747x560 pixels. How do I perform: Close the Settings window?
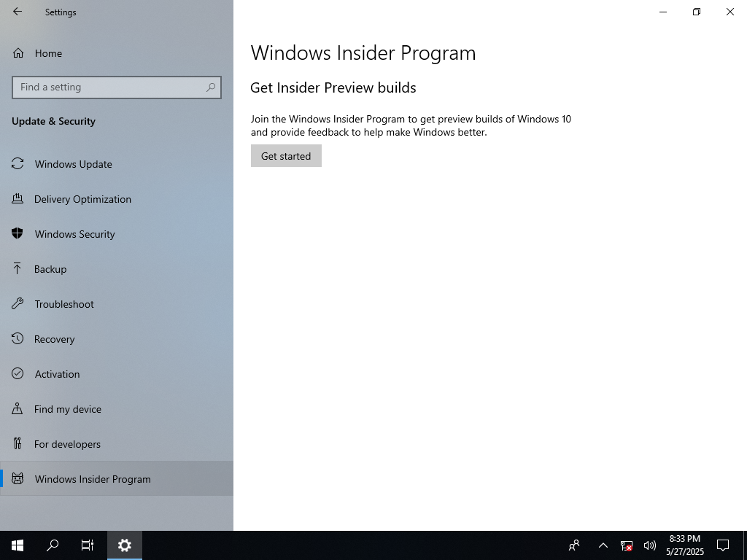coord(729,12)
